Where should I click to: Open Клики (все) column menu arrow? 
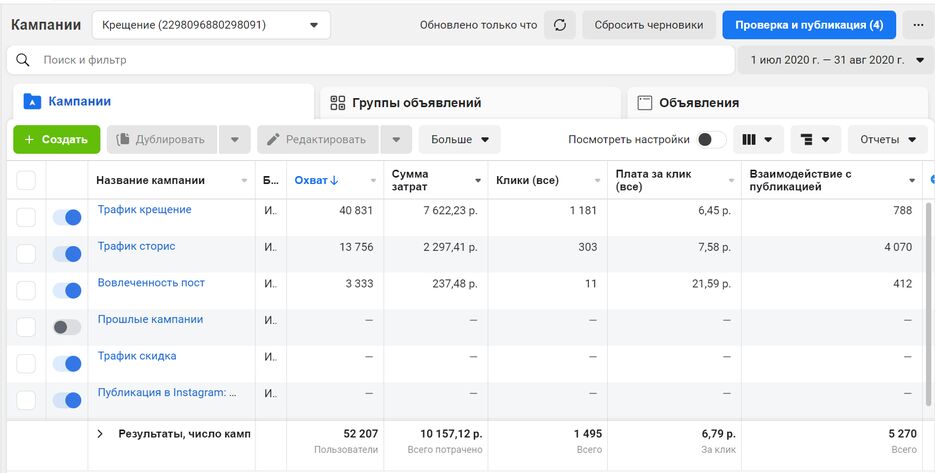pos(597,181)
